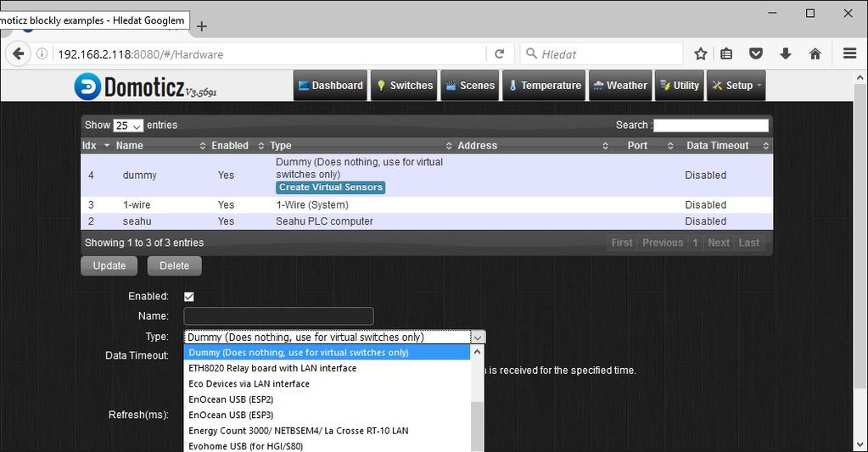The height and width of the screenshot is (452, 868).
Task: Sort table by Type column
Action: coord(361,146)
